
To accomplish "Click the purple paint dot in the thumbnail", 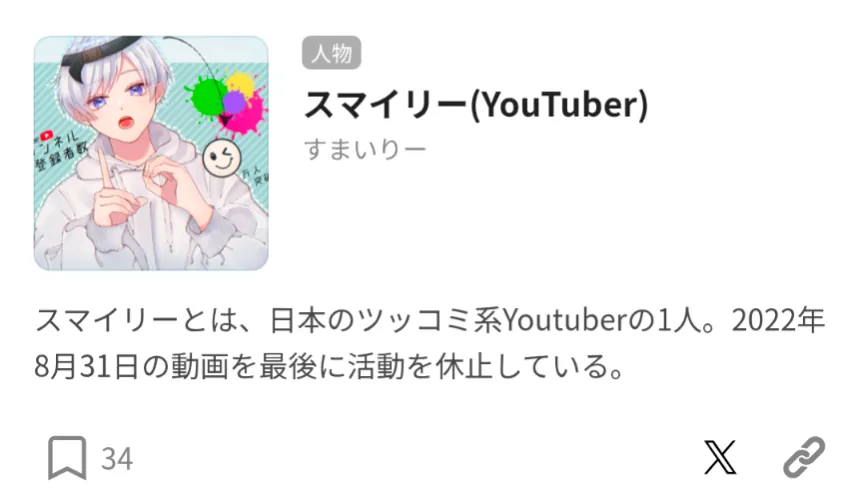I will point(234,102).
